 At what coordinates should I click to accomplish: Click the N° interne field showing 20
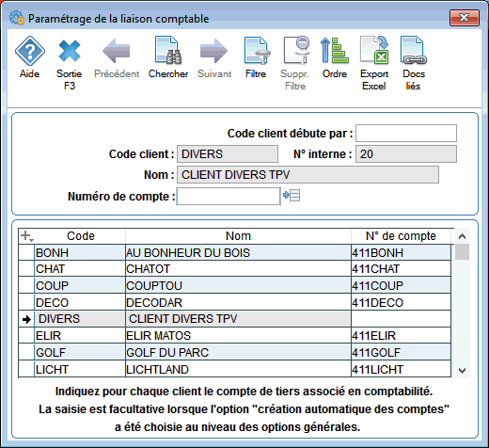click(406, 154)
